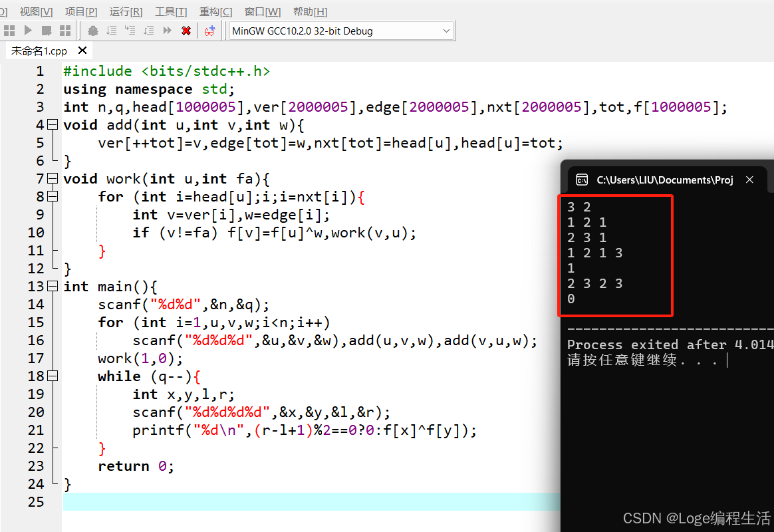The height and width of the screenshot is (532, 774).
Task: Click 'while (q--){' line
Action: click(x=149, y=376)
